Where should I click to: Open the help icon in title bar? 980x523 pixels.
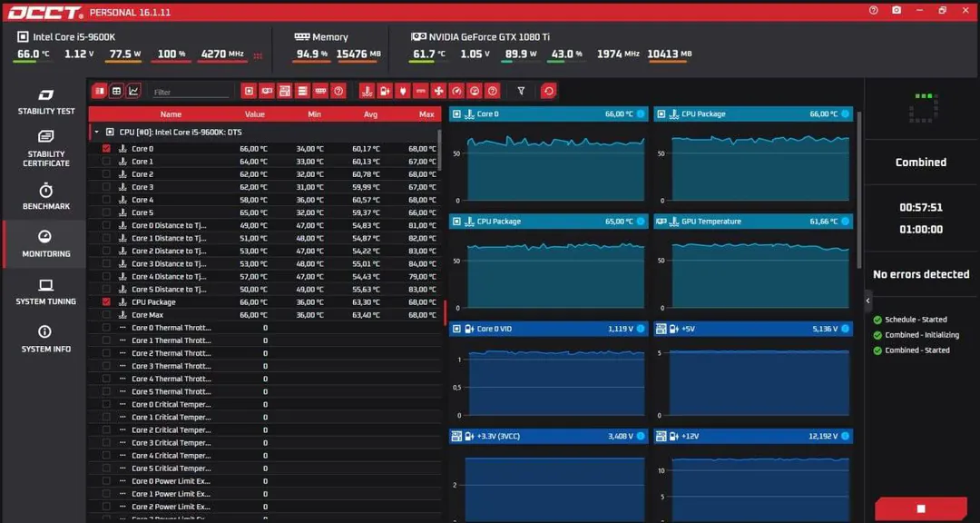[x=874, y=10]
